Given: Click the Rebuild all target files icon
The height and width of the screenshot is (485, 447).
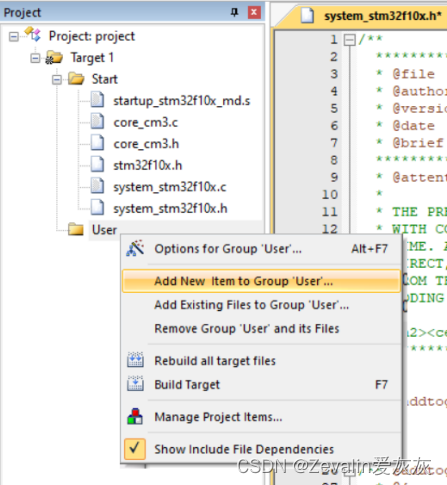Looking at the screenshot, I should pyautogui.click(x=135, y=360).
